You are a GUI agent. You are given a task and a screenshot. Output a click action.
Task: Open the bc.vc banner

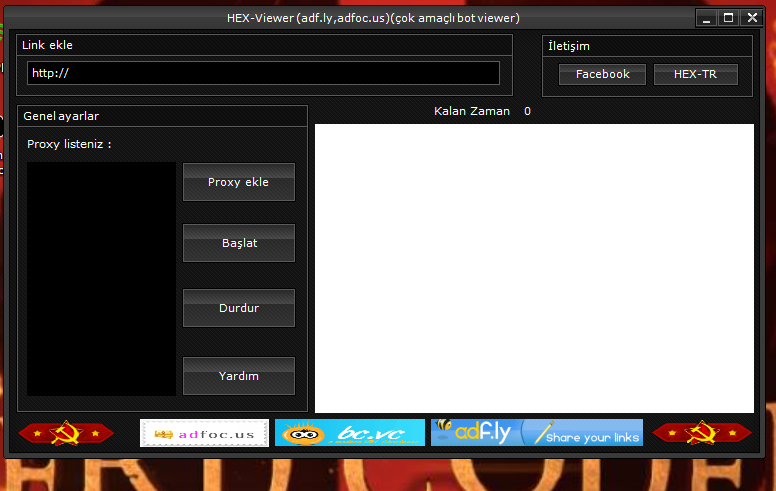[349, 433]
